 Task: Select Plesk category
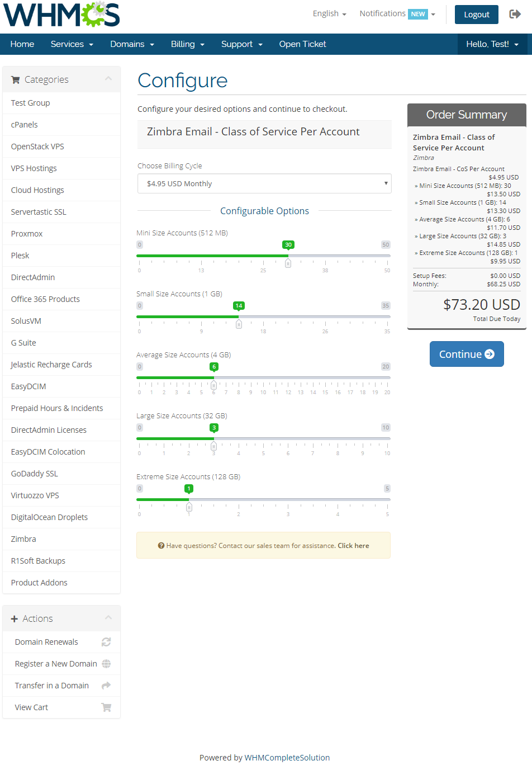(61, 256)
